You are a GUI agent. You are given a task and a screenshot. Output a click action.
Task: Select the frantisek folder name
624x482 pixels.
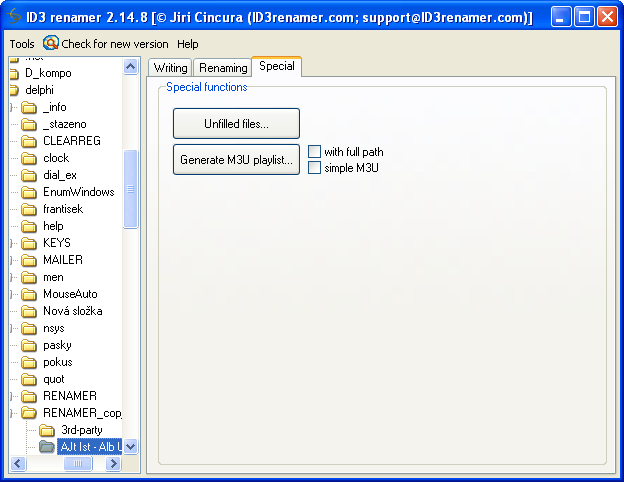[x=63, y=209]
